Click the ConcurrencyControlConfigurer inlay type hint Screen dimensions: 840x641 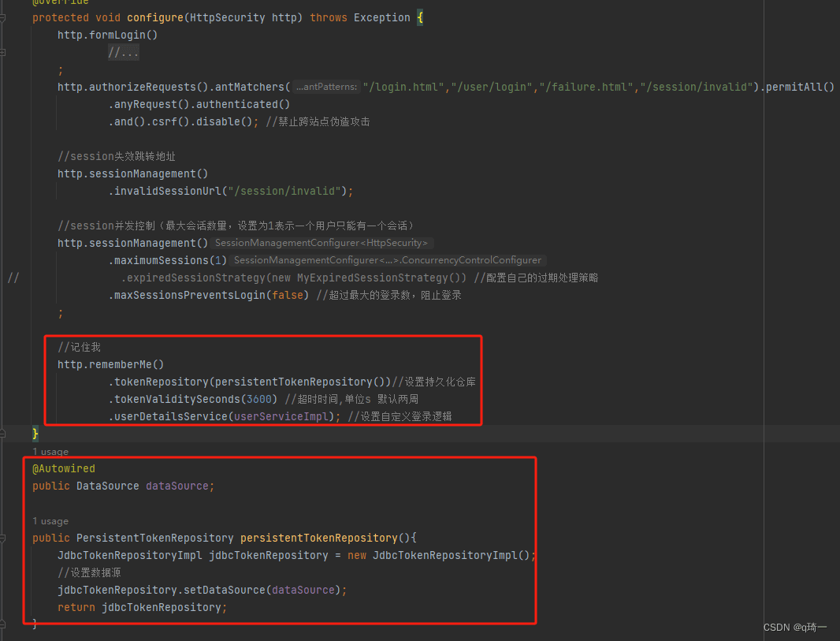[x=388, y=260]
